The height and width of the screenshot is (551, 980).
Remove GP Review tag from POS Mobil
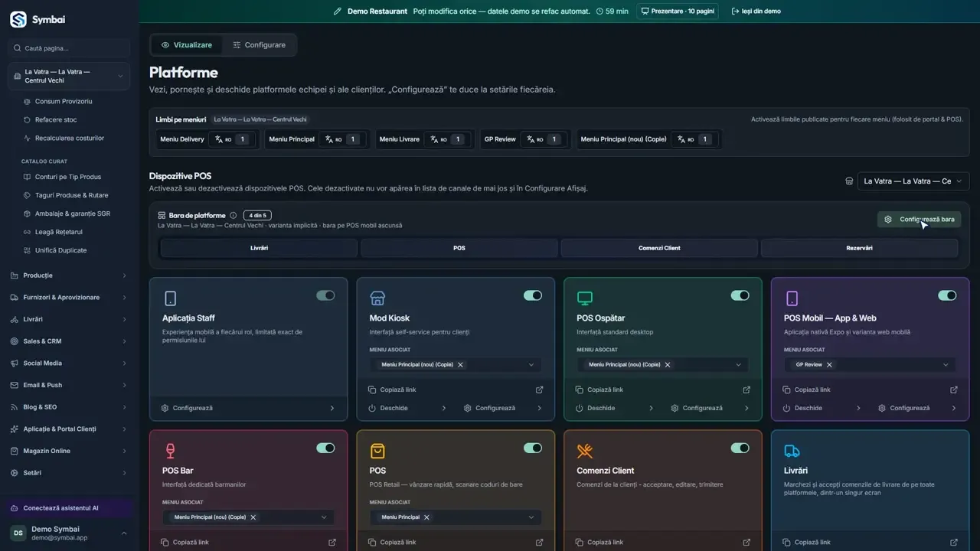[x=829, y=365]
